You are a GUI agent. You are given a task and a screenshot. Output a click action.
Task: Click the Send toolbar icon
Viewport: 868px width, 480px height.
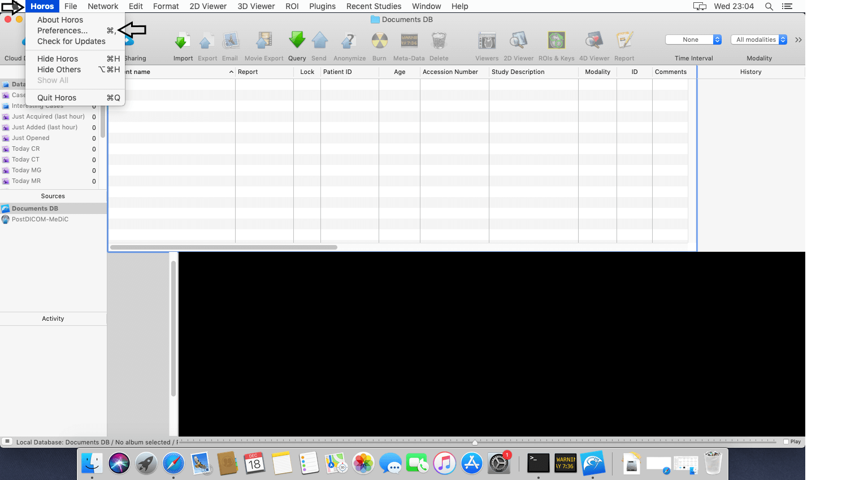[319, 41]
